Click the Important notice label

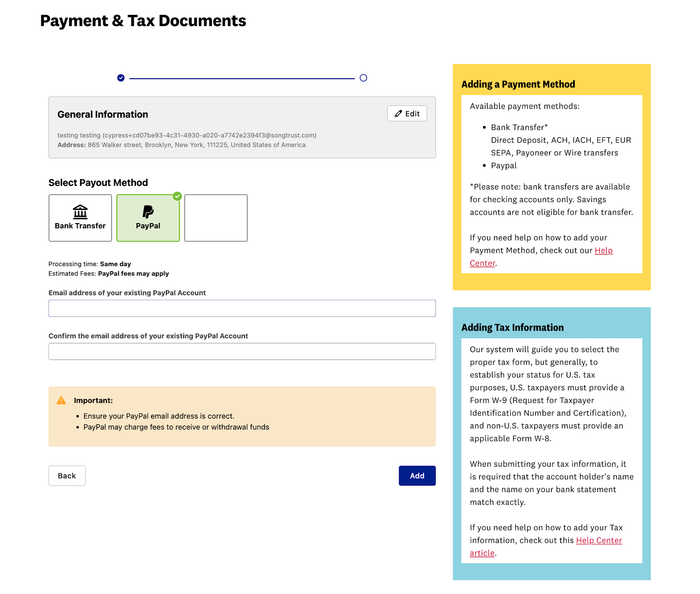(93, 400)
